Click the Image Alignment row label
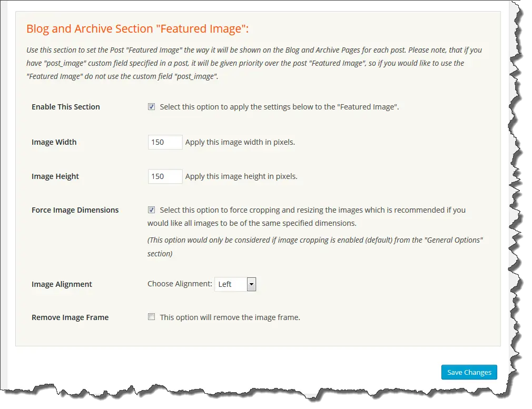 [x=62, y=284]
